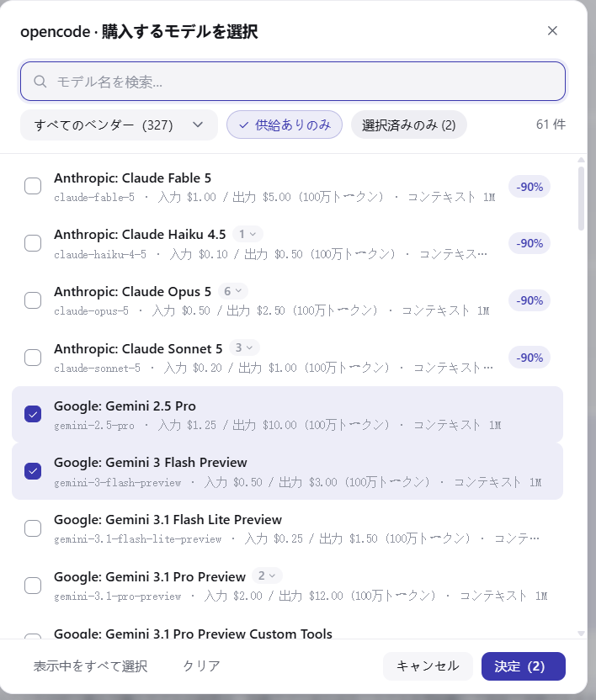Click 表示中をすべて選択 link
The width and height of the screenshot is (596, 700).
[x=90, y=666]
